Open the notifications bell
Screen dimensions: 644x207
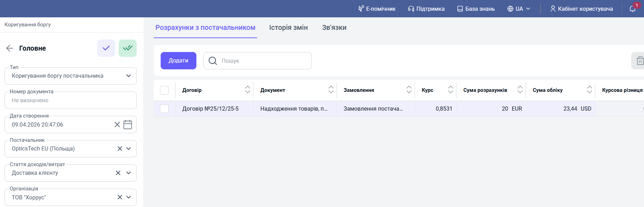tap(633, 9)
